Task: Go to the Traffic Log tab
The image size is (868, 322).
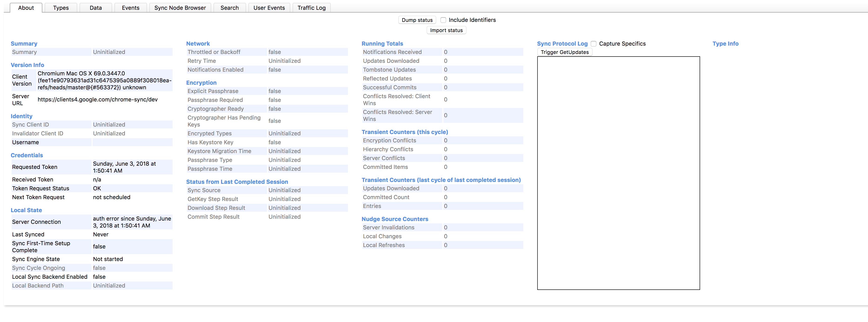Action: click(x=311, y=8)
